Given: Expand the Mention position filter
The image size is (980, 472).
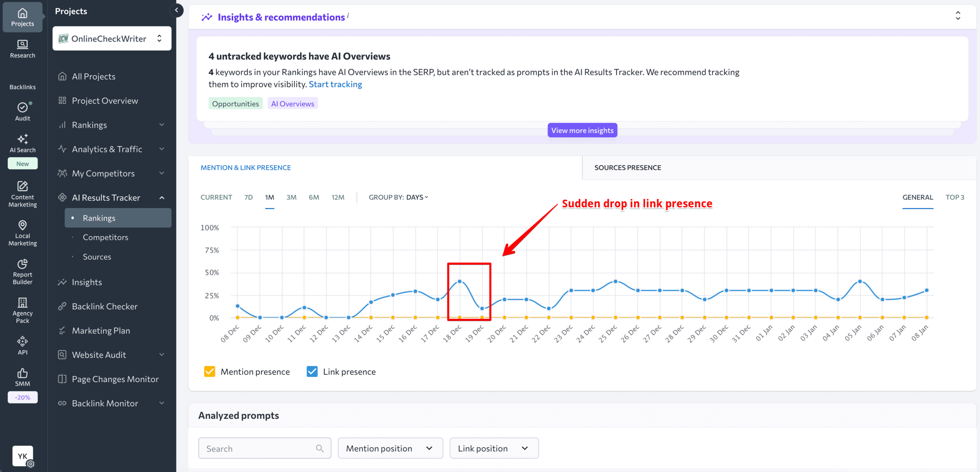Looking at the screenshot, I should coord(390,448).
